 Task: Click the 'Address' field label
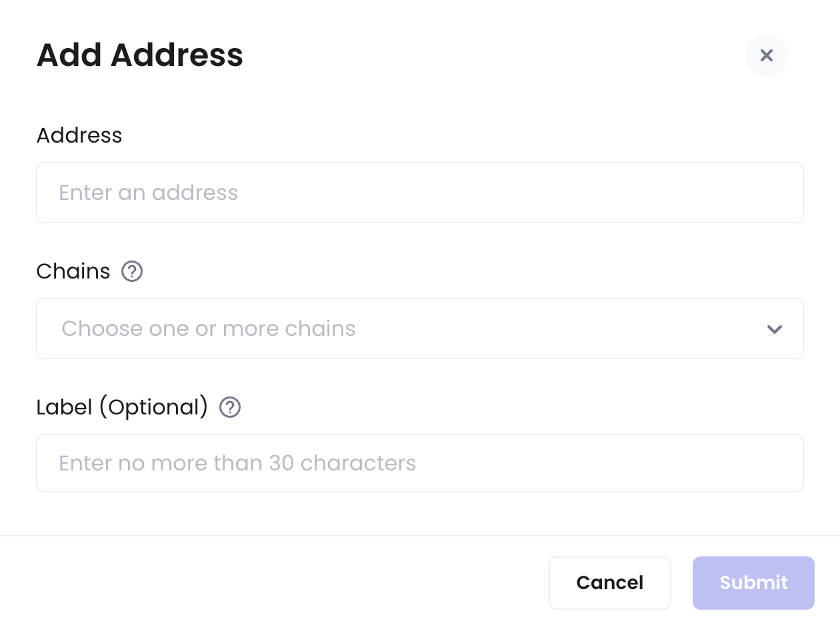click(79, 135)
